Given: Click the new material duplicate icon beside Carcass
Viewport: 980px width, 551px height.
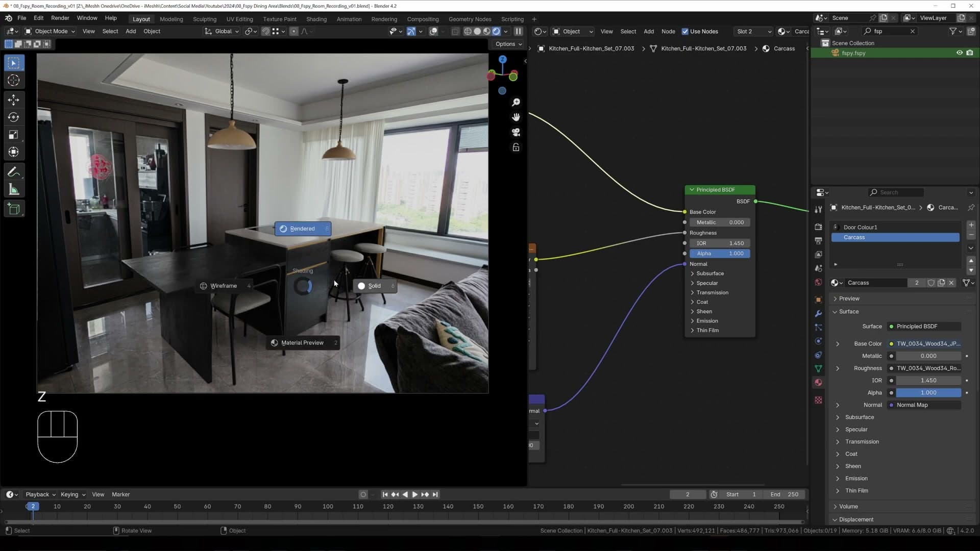Looking at the screenshot, I should [941, 283].
